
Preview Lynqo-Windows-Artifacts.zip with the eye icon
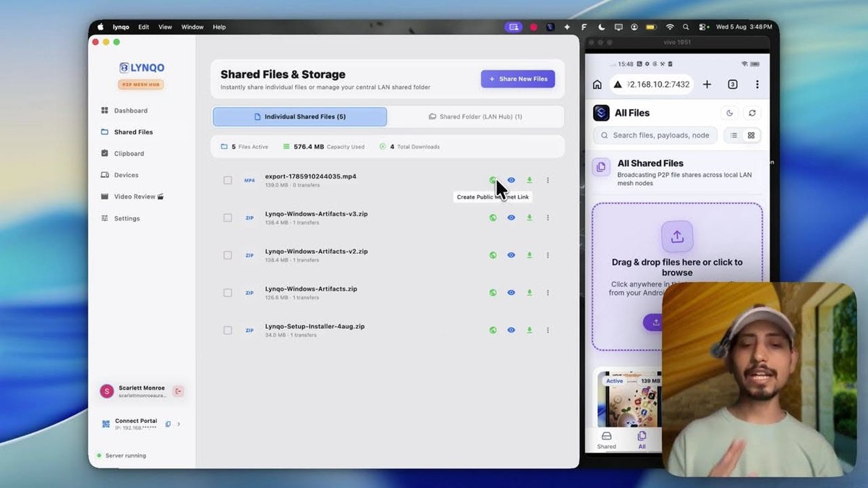point(511,293)
